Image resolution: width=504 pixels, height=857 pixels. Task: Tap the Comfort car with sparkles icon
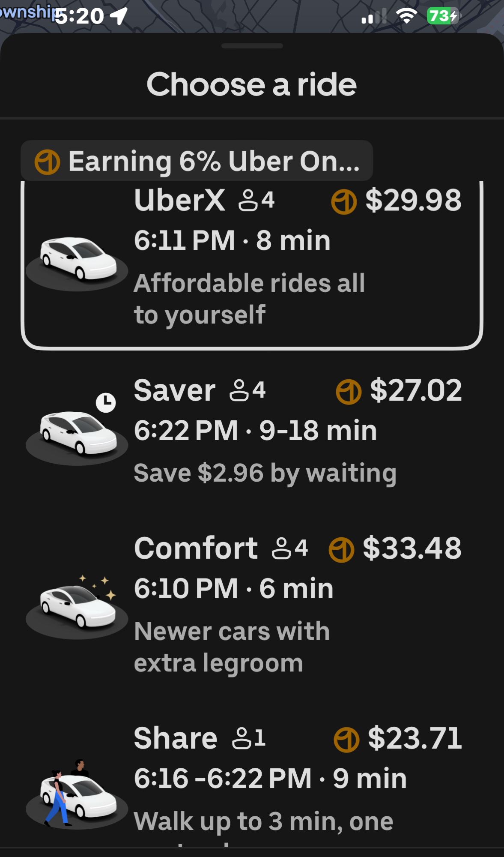[77, 606]
